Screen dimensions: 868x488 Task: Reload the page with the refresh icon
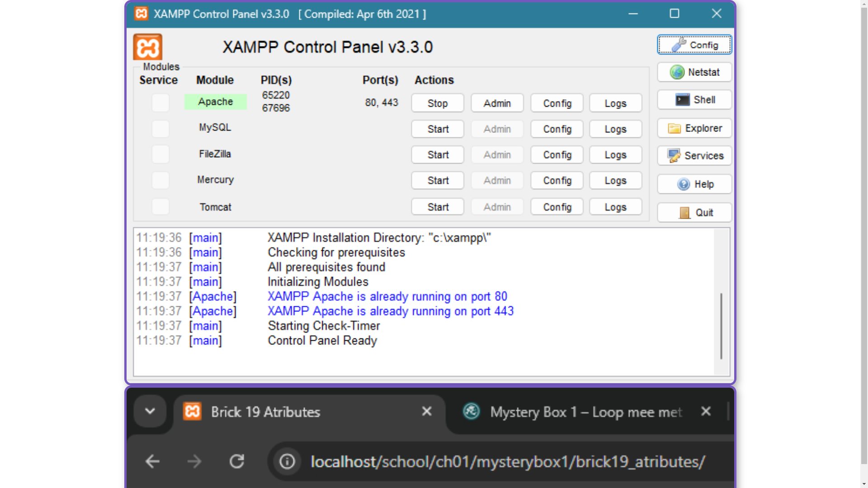pos(236,461)
